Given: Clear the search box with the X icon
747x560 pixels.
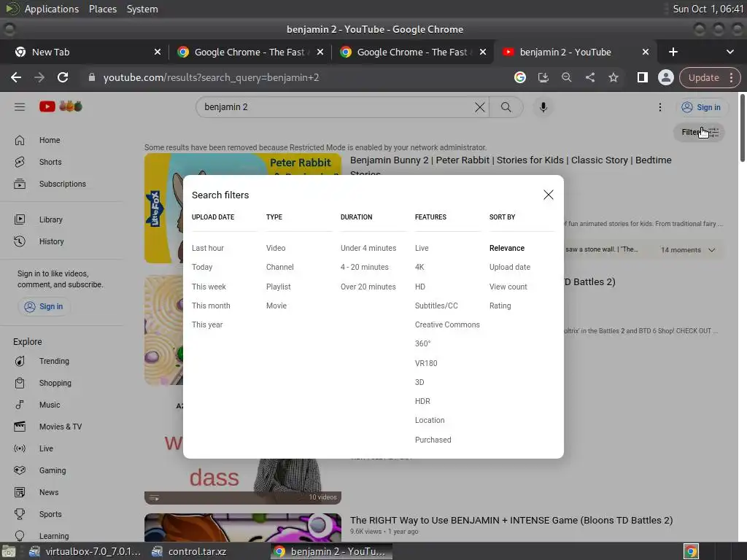Looking at the screenshot, I should pyautogui.click(x=480, y=107).
